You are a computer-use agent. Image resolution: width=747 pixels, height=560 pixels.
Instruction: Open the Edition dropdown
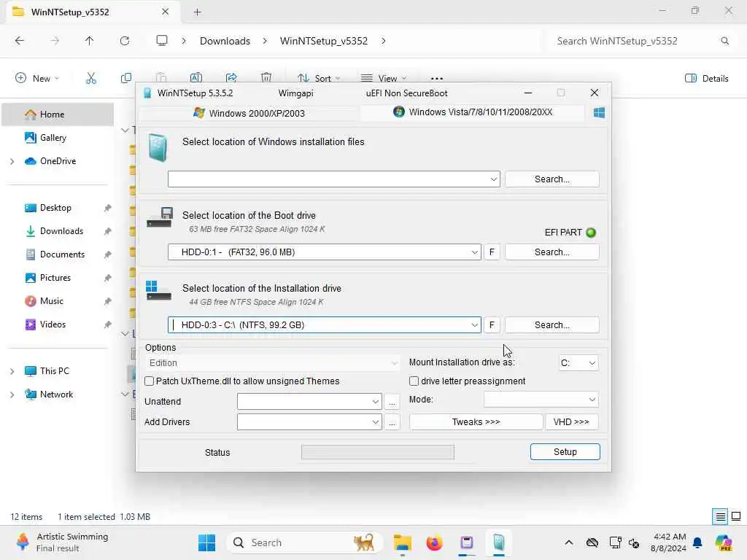273,363
